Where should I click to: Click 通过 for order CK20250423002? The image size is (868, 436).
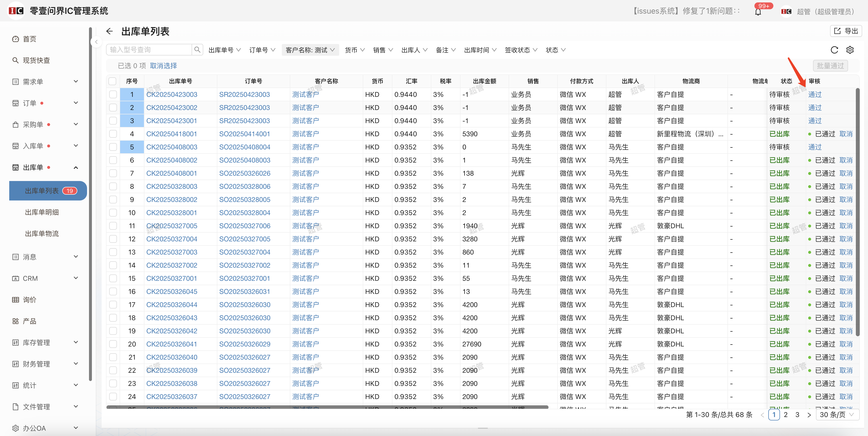point(815,108)
